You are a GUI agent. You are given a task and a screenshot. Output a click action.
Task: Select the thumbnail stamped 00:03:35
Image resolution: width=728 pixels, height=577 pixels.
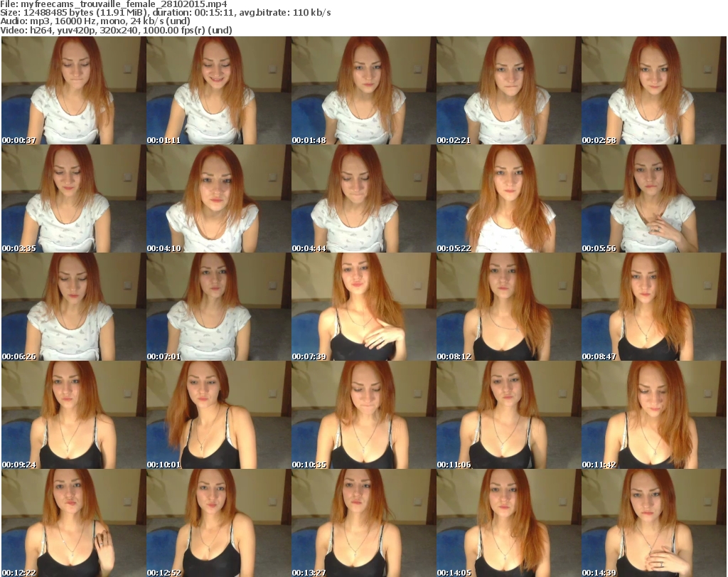[73, 198]
